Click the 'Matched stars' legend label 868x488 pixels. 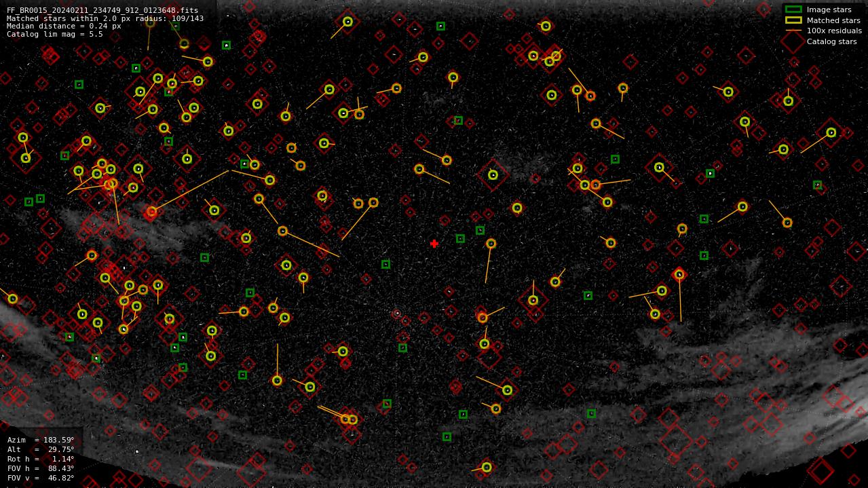(833, 20)
